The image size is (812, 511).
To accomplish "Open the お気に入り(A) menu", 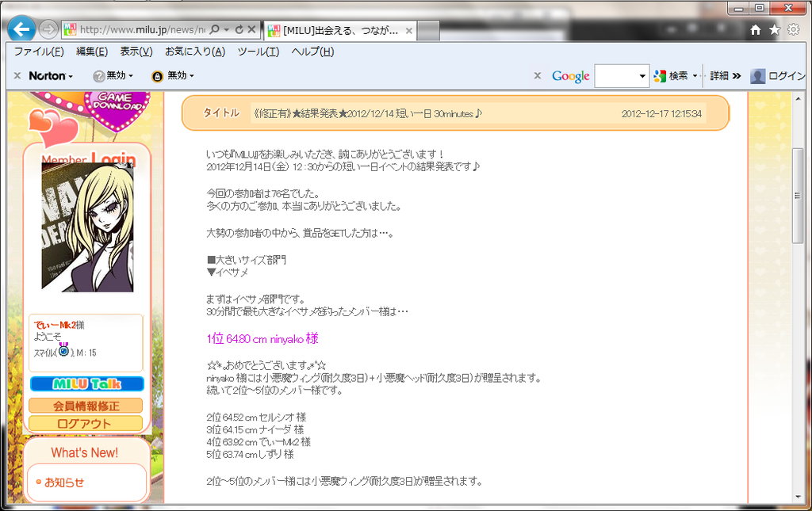I will (x=195, y=51).
